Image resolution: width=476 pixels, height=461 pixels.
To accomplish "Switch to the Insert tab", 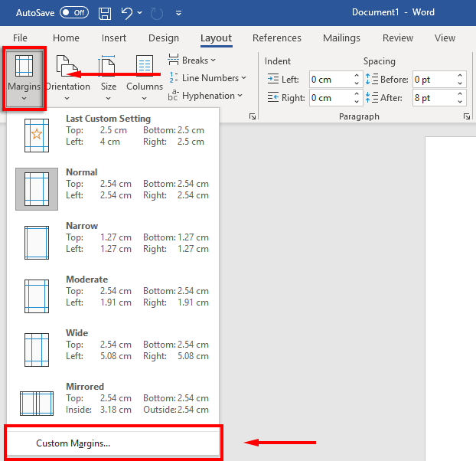I will click(114, 38).
